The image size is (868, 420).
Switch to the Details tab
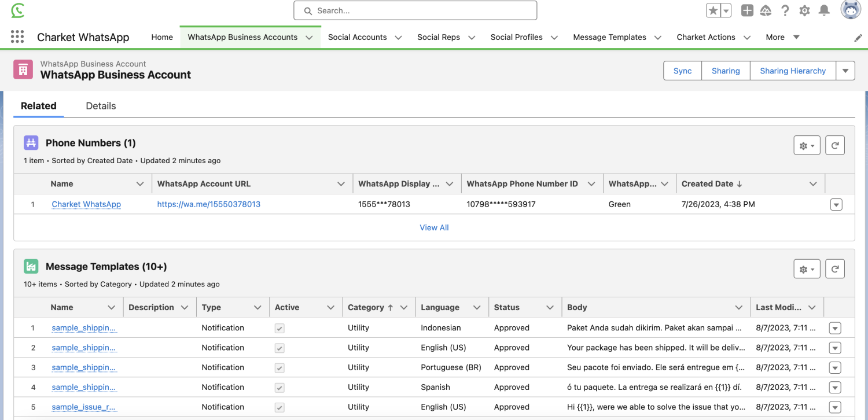coord(101,106)
